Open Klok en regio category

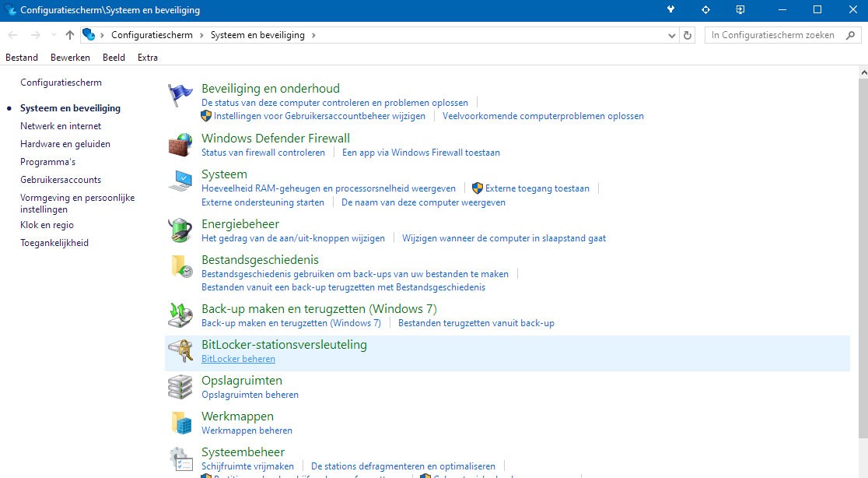(x=47, y=225)
